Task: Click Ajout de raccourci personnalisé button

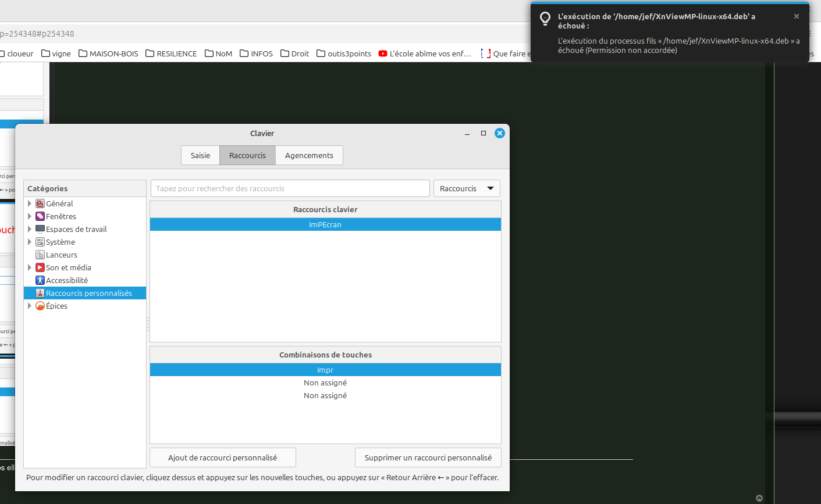Action: (x=223, y=457)
